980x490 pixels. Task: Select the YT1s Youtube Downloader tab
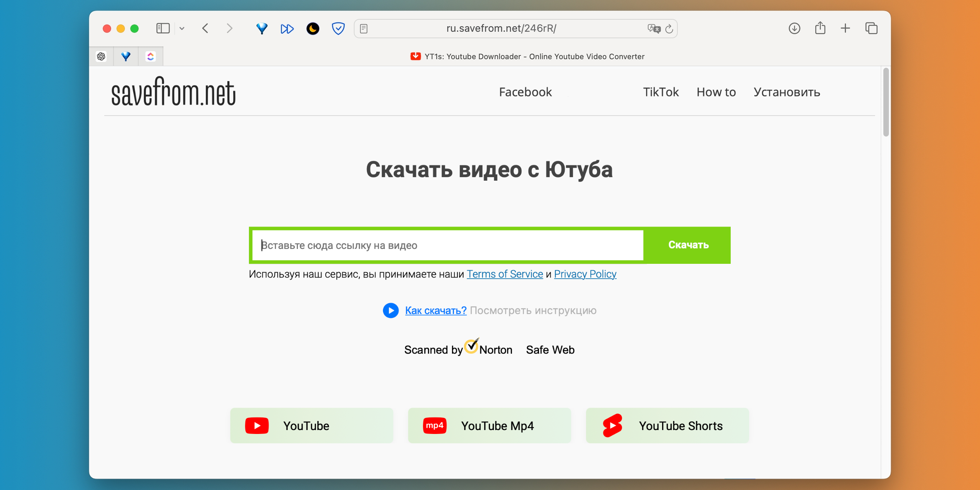(x=527, y=56)
